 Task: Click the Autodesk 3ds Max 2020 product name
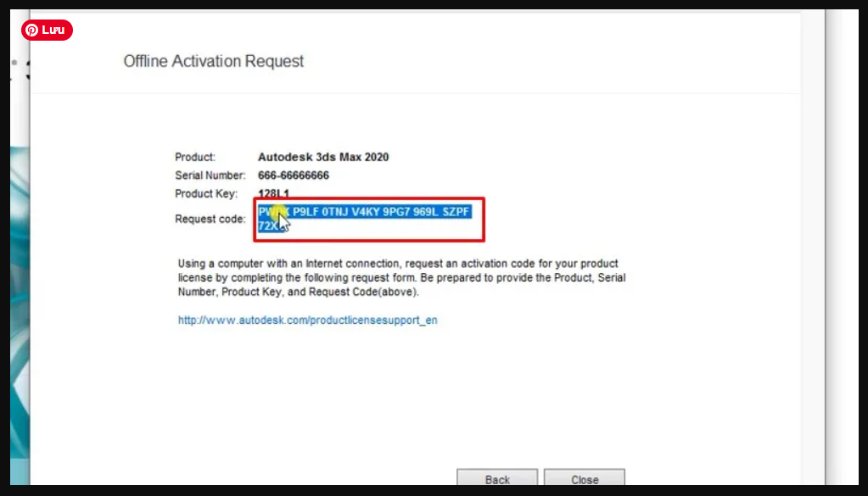tap(322, 157)
